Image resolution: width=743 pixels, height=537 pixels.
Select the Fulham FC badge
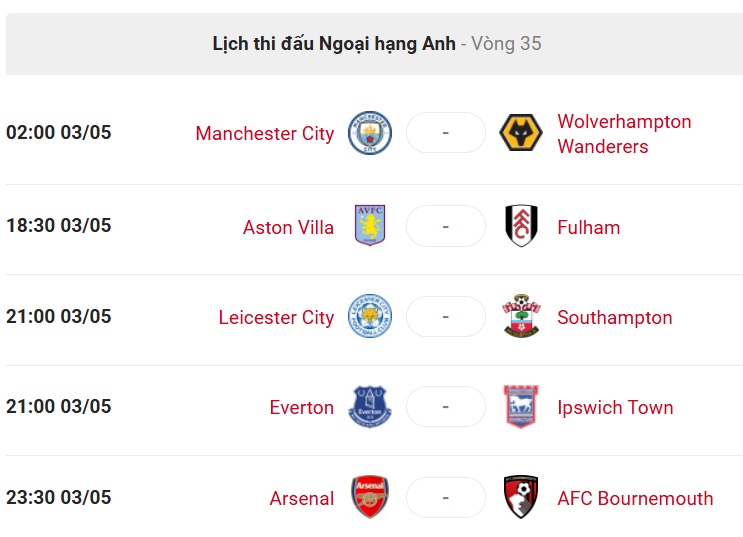(521, 226)
